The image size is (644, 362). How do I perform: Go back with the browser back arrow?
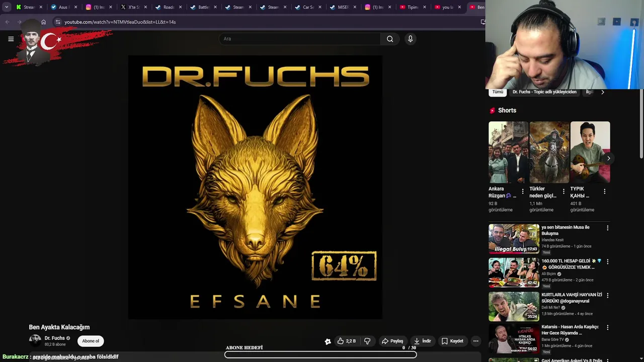[7, 22]
